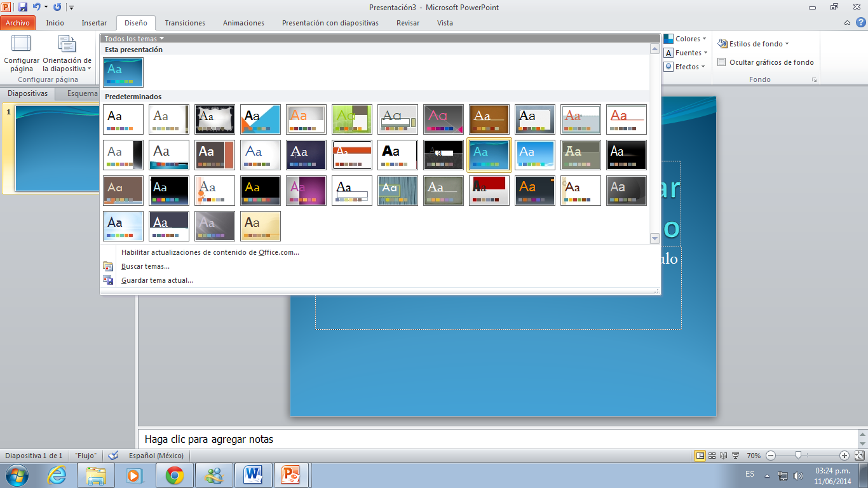This screenshot has width=868, height=488.
Task: Open the Todos los temas filter dropdown
Action: [134, 39]
